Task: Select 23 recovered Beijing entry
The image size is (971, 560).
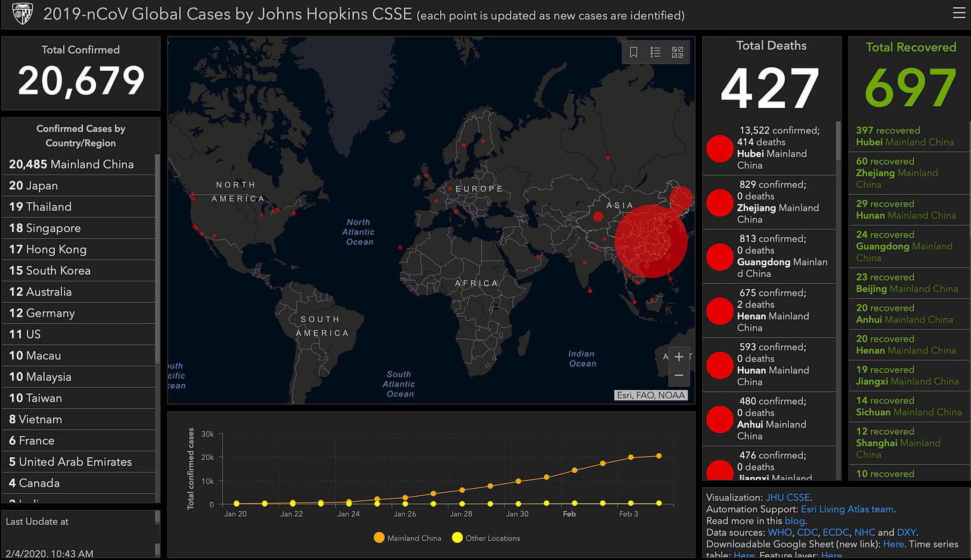Action: click(x=910, y=283)
